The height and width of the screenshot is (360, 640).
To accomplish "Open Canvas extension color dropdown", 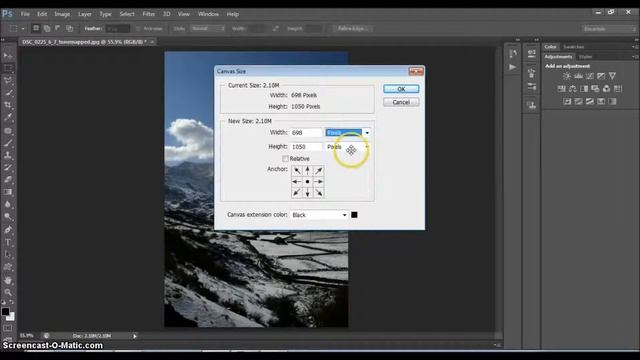I will [319, 215].
